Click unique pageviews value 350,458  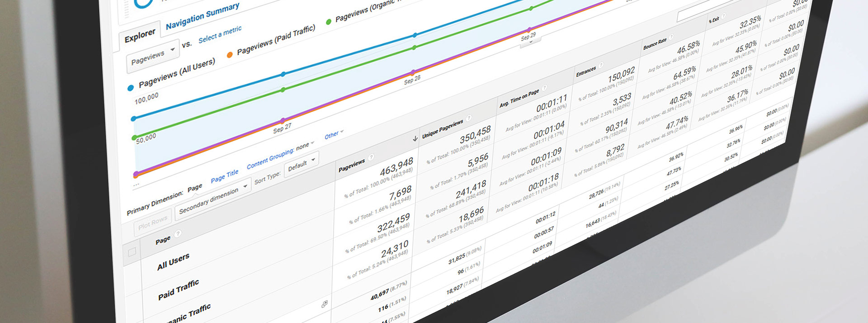coord(475,136)
